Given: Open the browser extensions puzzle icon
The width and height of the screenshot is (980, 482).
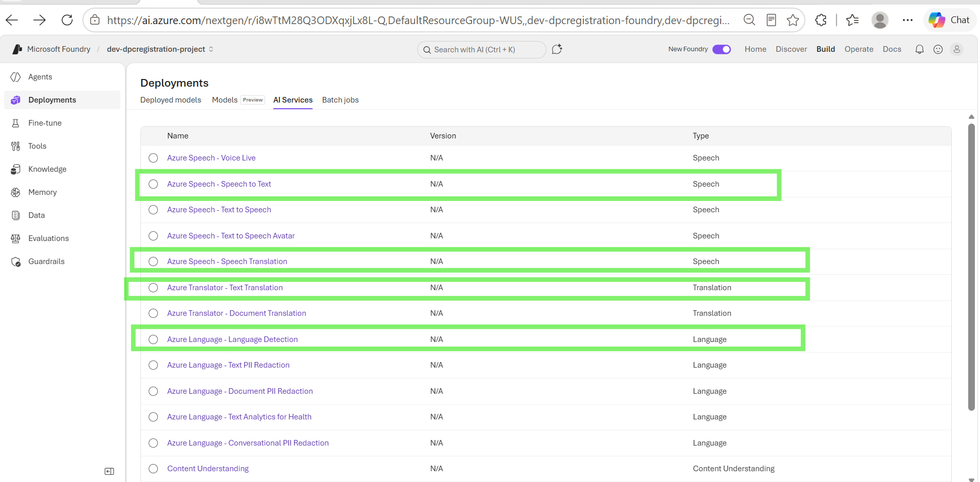Looking at the screenshot, I should [x=821, y=20].
